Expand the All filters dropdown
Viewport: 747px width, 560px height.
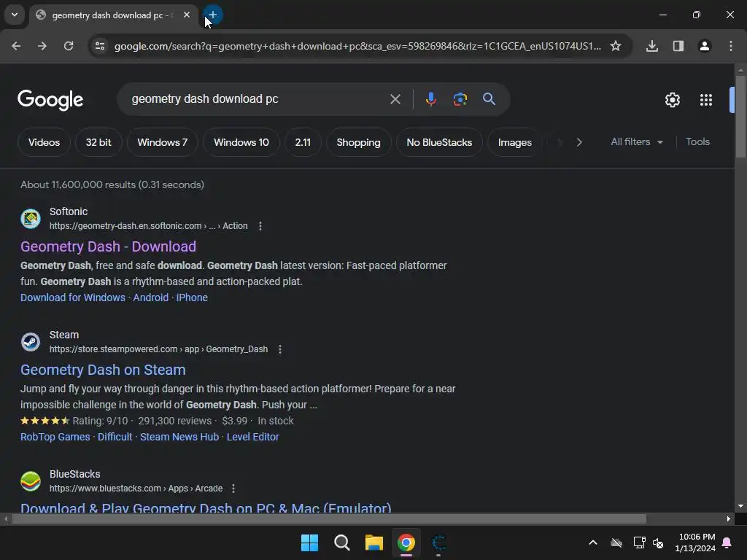(x=637, y=142)
